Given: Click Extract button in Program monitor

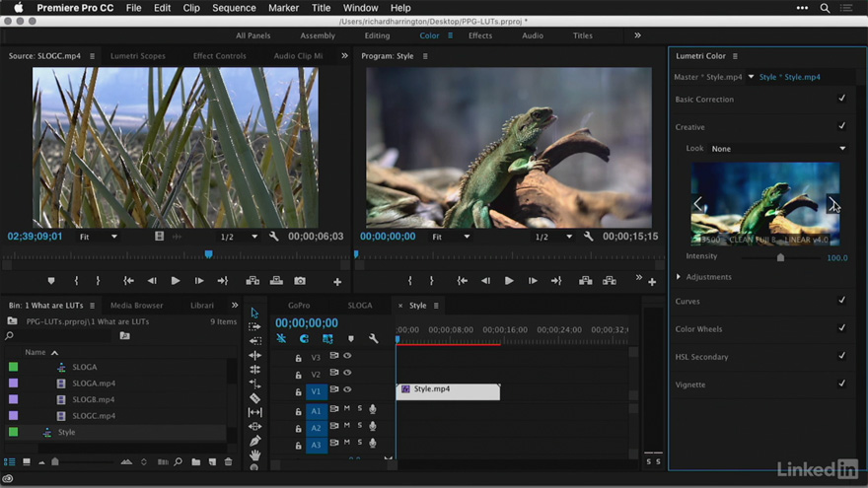Looking at the screenshot, I should 610,281.
